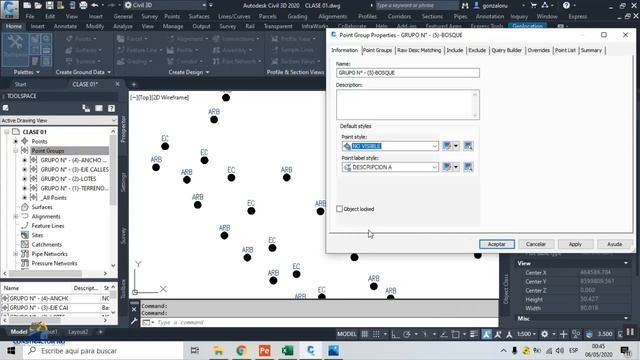This screenshot has height=360, width=640.
Task: Open the Point label style edit button
Action: 447,167
